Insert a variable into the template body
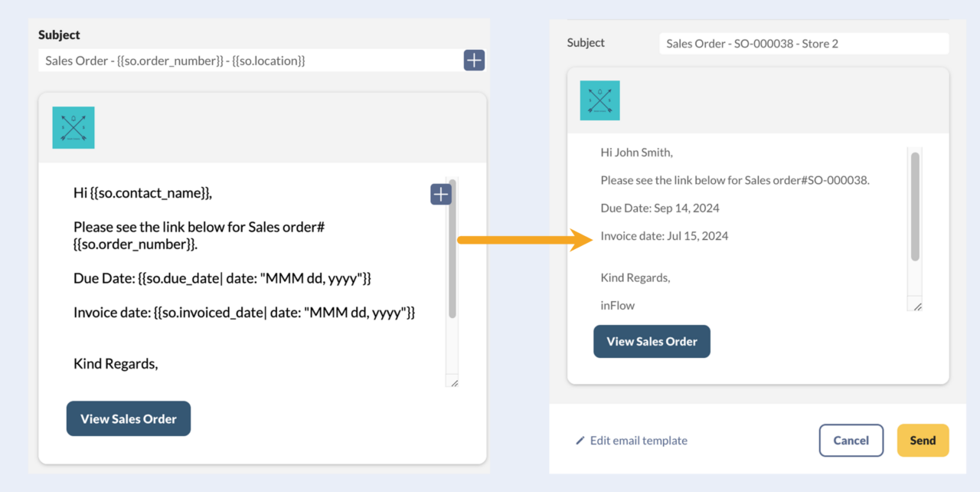 coord(441,195)
